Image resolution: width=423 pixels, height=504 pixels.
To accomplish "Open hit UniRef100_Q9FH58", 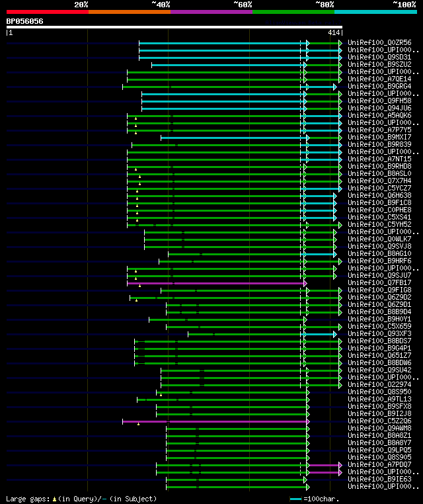I will (x=379, y=101).
